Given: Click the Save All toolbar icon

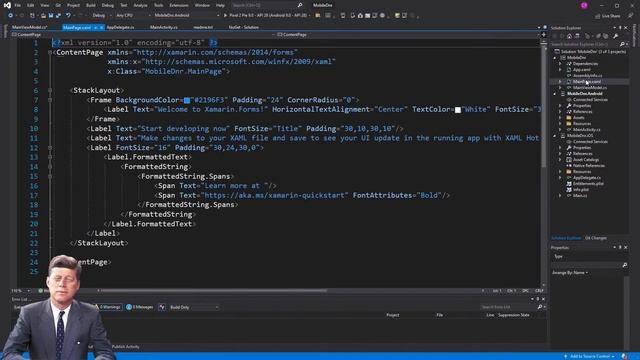Looking at the screenshot, I should pyautogui.click(x=58, y=16).
